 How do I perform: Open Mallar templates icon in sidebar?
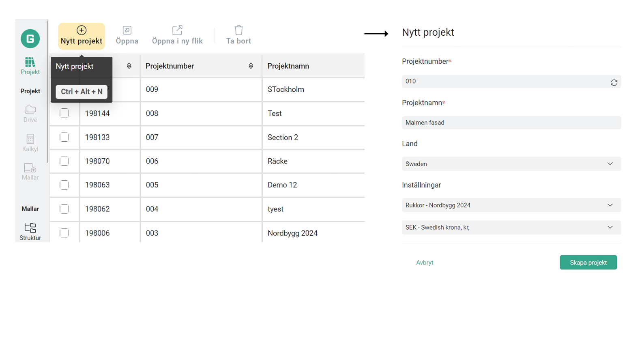click(x=30, y=172)
